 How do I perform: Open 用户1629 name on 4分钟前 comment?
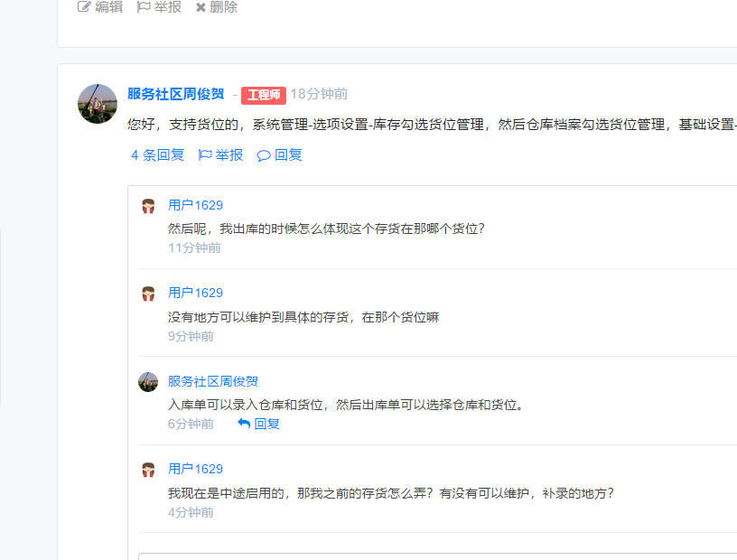[195, 469]
